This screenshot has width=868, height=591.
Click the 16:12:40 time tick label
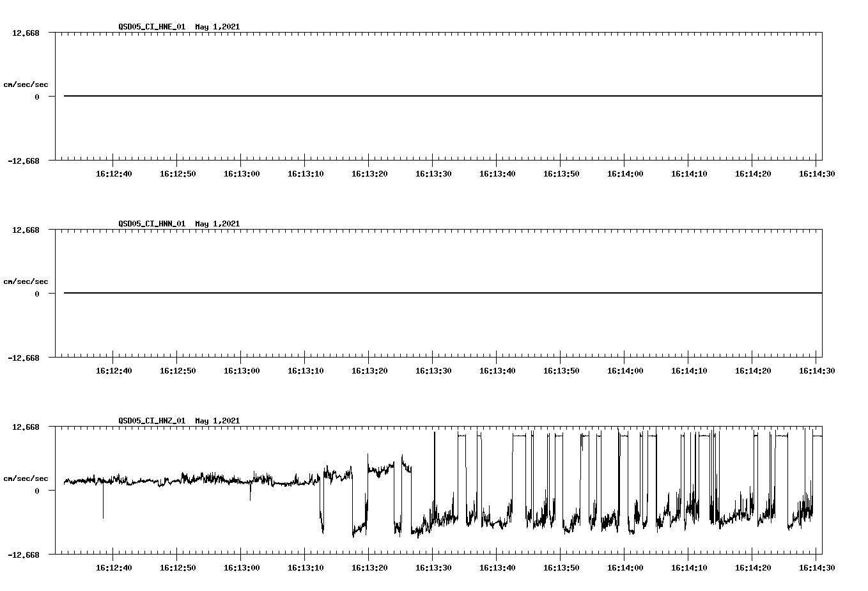click(114, 173)
